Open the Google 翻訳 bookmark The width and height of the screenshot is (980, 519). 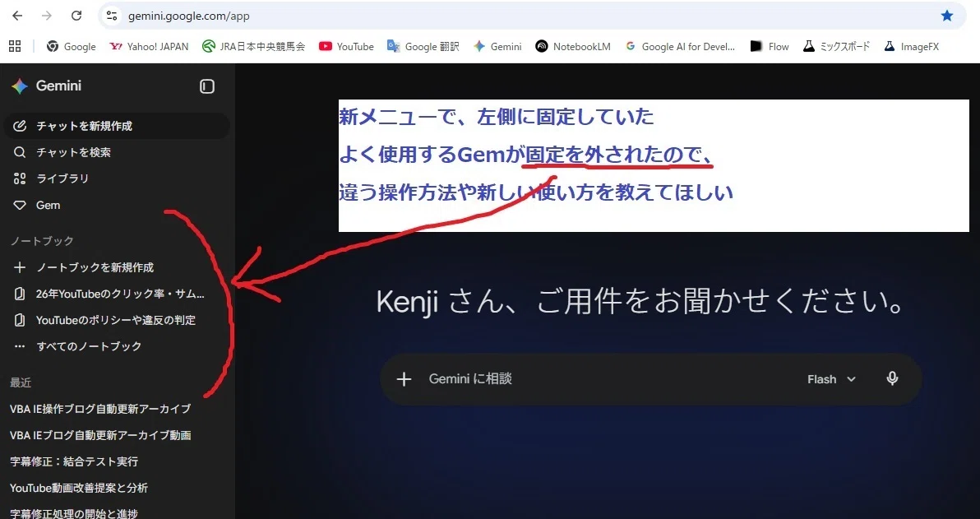[423, 46]
